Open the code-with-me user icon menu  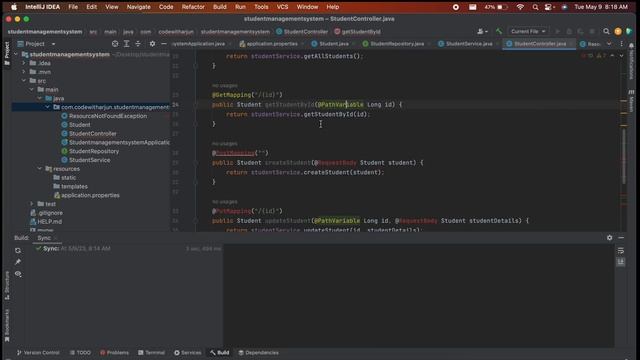pos(482,31)
